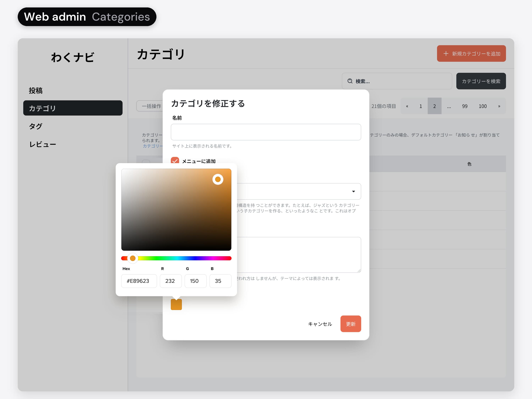Click キャンセル to dismiss the dialog
The width and height of the screenshot is (532, 399).
[320, 324]
